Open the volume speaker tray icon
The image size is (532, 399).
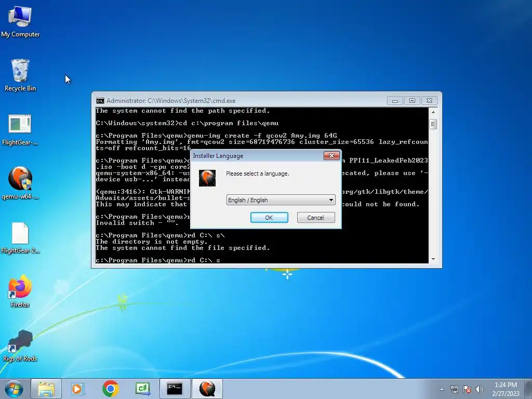click(479, 389)
